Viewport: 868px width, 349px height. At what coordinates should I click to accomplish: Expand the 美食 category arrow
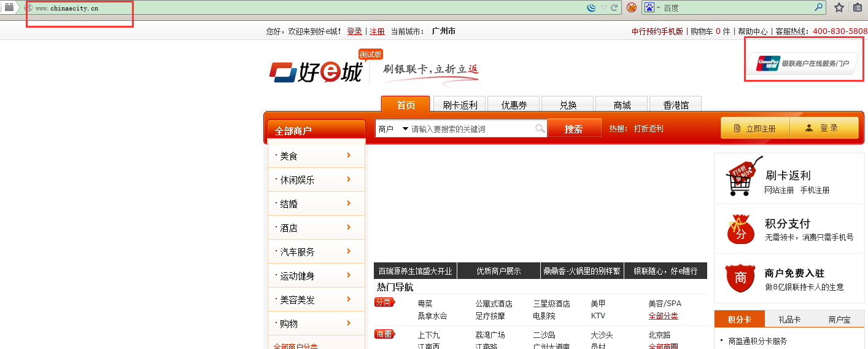pyautogui.click(x=349, y=155)
